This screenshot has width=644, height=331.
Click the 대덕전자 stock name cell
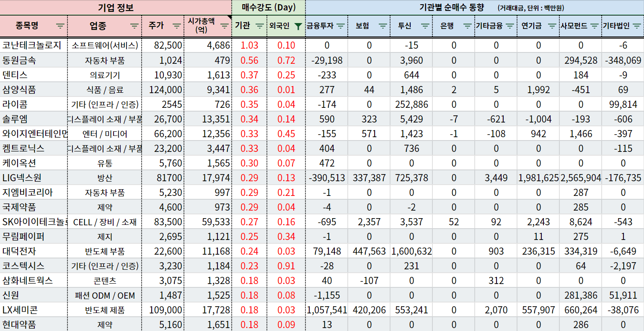(34, 251)
